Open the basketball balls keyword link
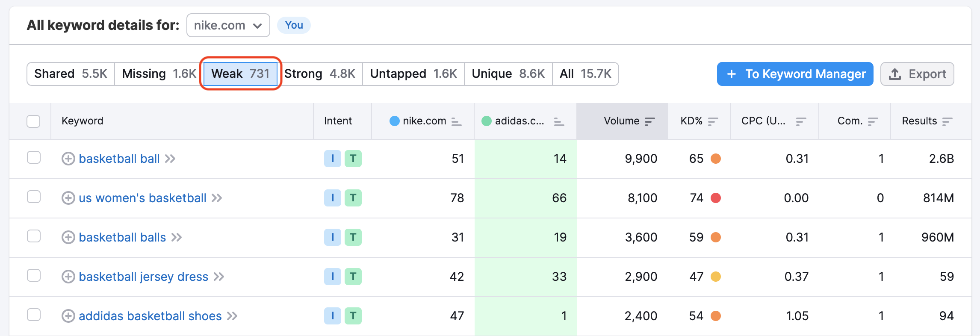 (x=122, y=237)
